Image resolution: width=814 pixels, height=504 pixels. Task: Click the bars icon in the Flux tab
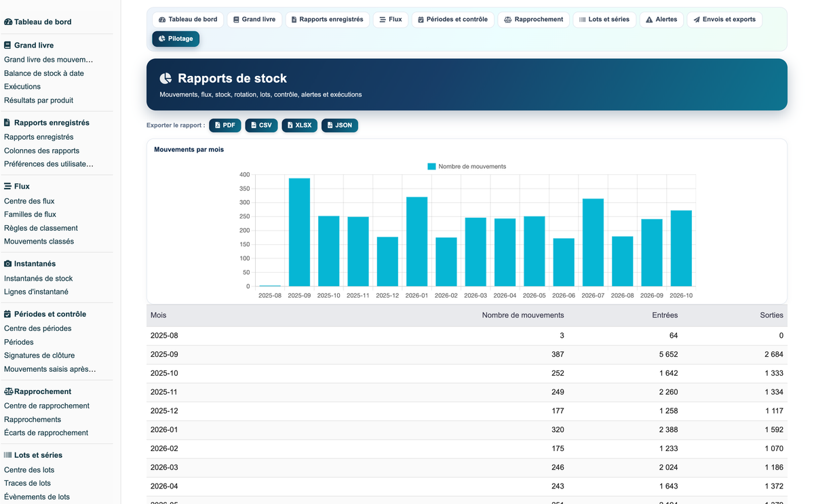(383, 20)
